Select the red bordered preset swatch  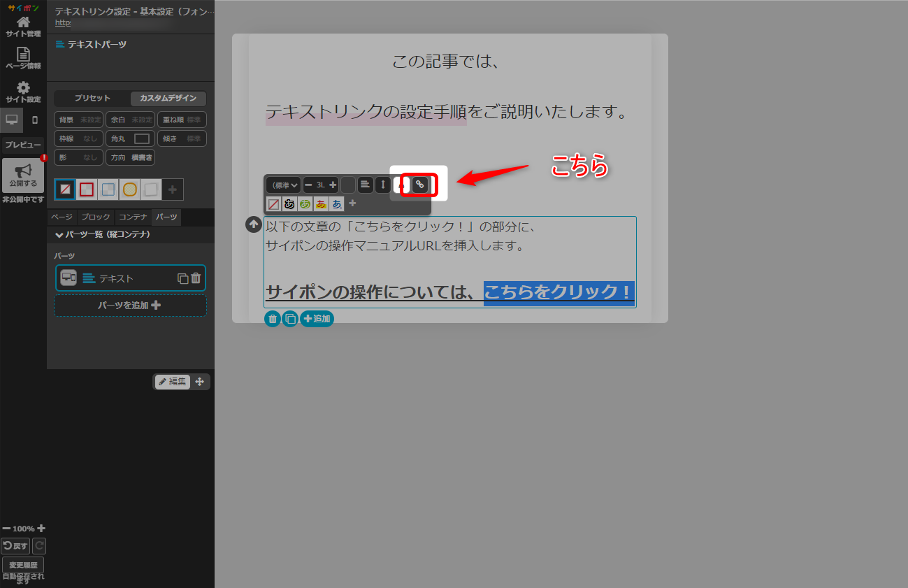tap(87, 189)
